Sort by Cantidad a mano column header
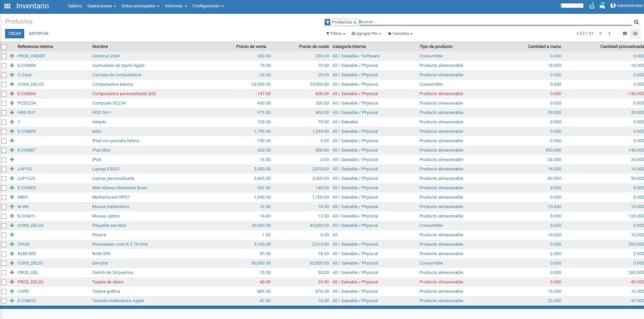Image resolution: width=644 pixels, height=319 pixels. 544,47
